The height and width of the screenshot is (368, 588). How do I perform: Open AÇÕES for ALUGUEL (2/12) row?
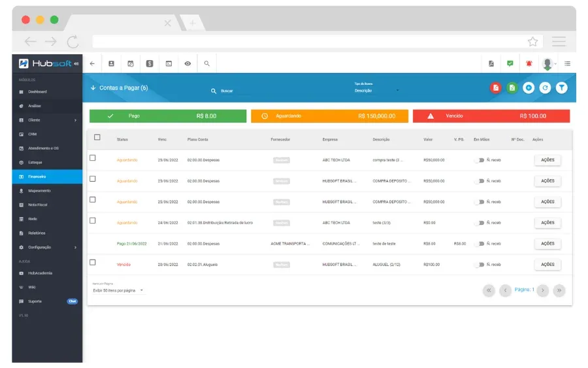pyautogui.click(x=547, y=265)
